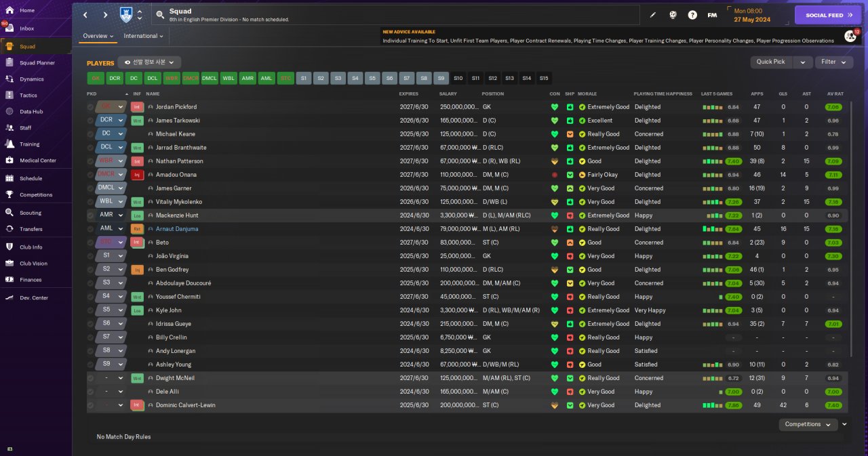Click the Quick Pick button

771,62
